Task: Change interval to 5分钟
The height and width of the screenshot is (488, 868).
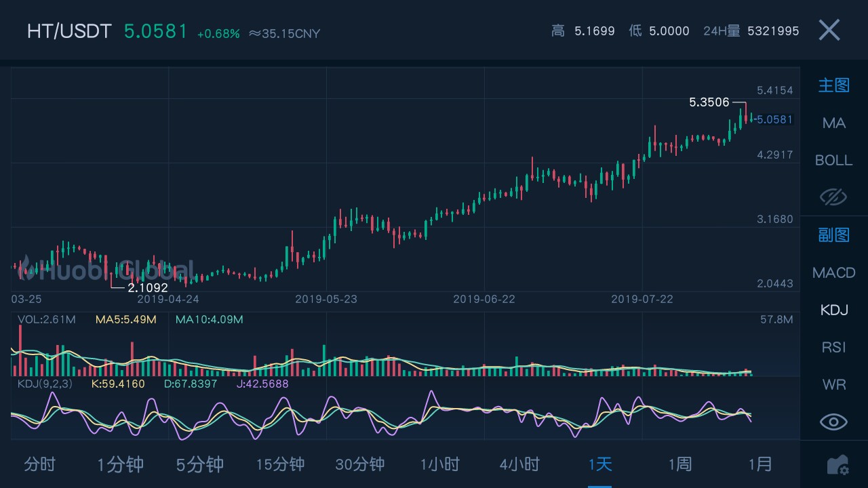Action: tap(200, 464)
